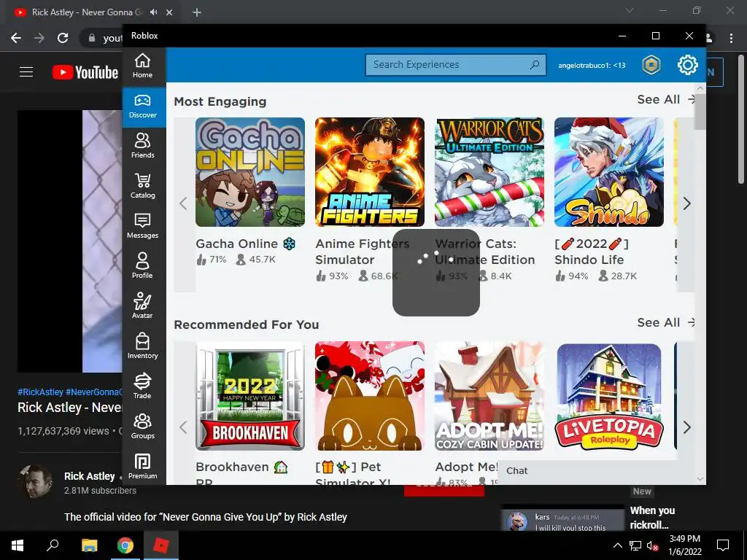Select the Discover sidebar item
This screenshot has width=747, height=560.
(x=142, y=106)
